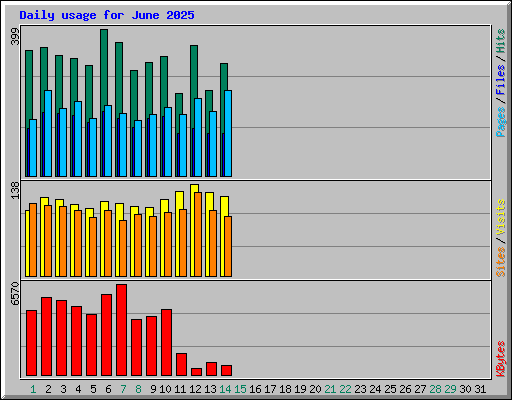Click day 21 on the x-axis
The height and width of the screenshot is (400, 512).
[330, 389]
